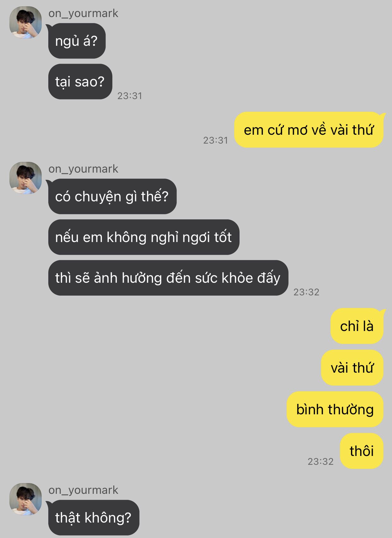Select 'thì sẽ ảnh hưởng đến sức khỏe đấy' message
This screenshot has height=538, width=392.
point(168,278)
